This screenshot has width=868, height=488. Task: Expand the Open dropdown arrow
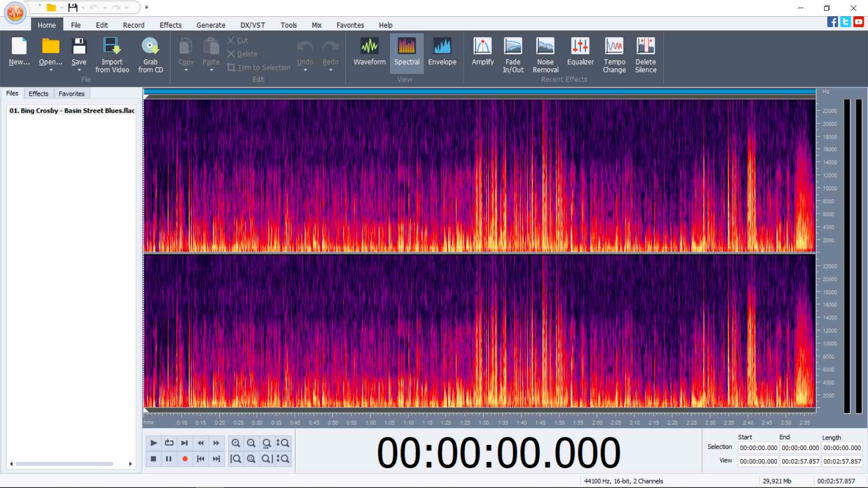(x=51, y=70)
